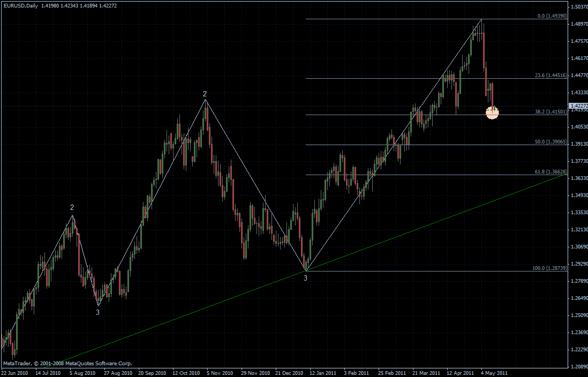
Task: Click the 29 Nov 2010 date label
Action: (x=255, y=373)
